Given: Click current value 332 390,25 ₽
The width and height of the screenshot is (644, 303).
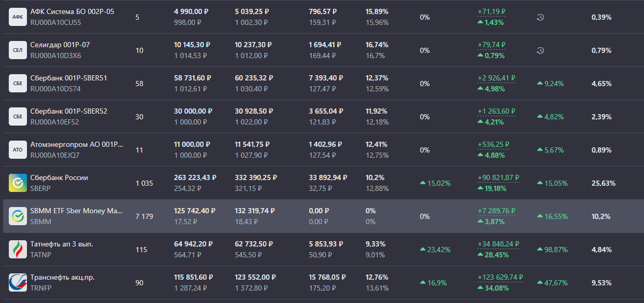Looking at the screenshot, I should point(255,178).
